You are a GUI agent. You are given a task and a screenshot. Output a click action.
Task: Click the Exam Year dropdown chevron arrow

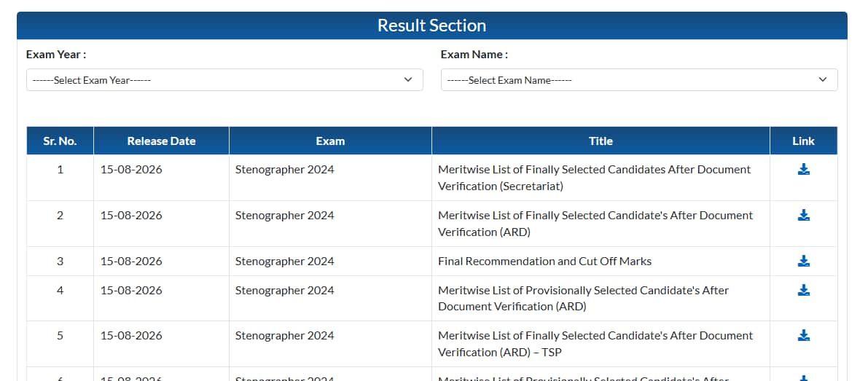click(x=408, y=79)
